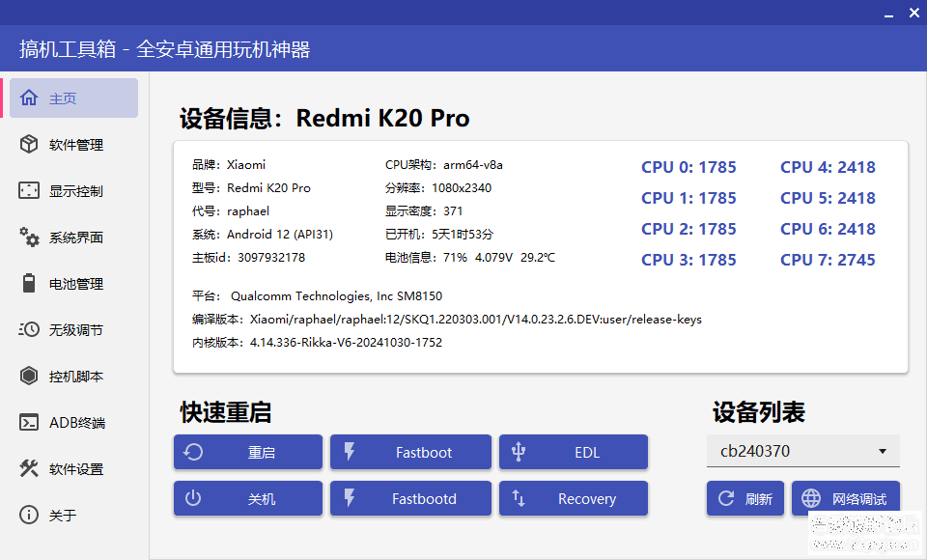
Task: Reboot to Fastbootd mode
Action: pyautogui.click(x=411, y=498)
